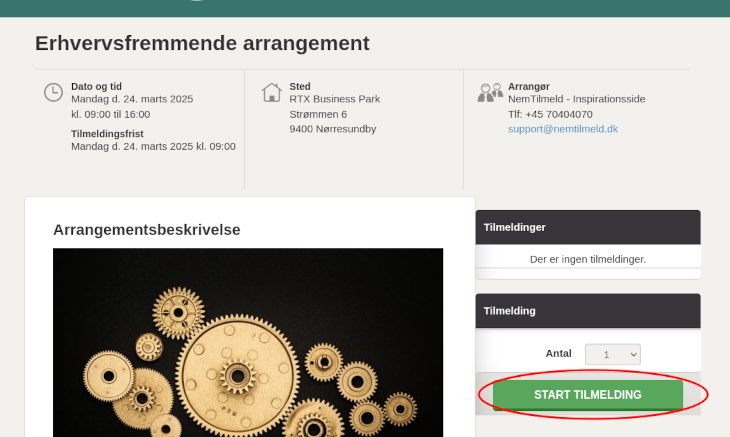The image size is (730, 437).
Task: Click the Dato og tid label
Action: (96, 87)
